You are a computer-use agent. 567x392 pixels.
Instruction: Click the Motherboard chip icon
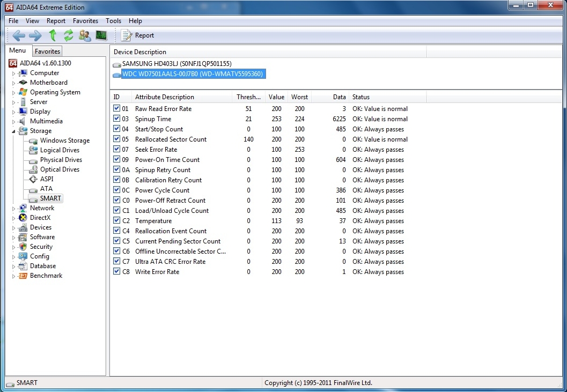coord(23,83)
